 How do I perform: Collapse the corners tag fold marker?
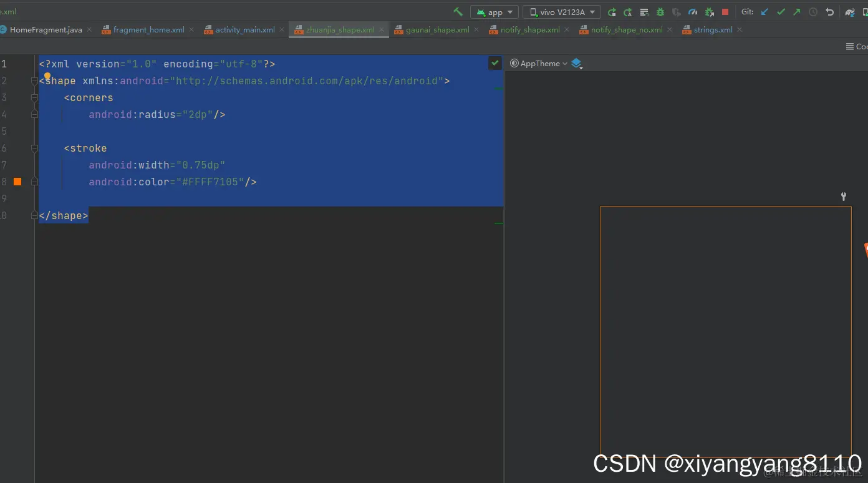(x=35, y=98)
